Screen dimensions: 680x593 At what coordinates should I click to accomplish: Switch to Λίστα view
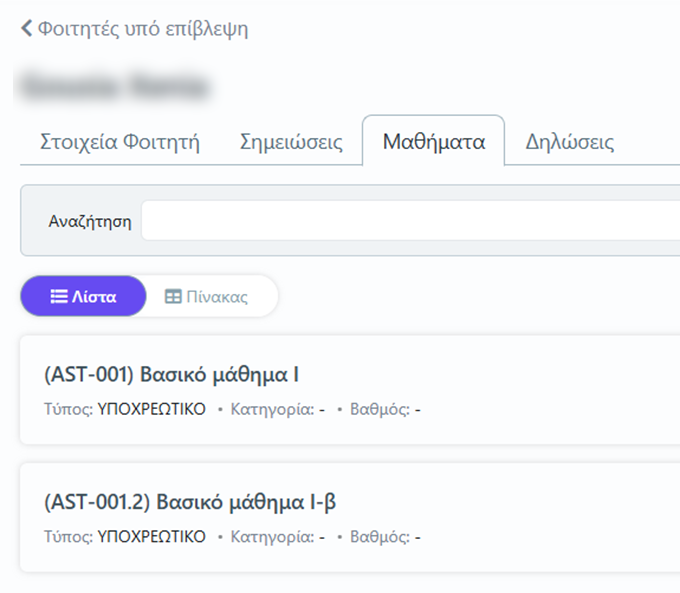click(84, 297)
